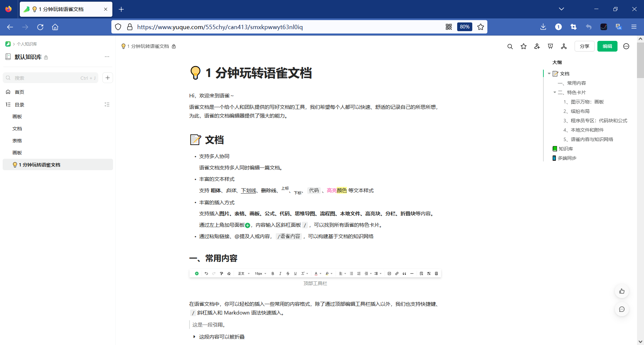Click the 分享 share button
This screenshot has width=644, height=345.
(585, 46)
